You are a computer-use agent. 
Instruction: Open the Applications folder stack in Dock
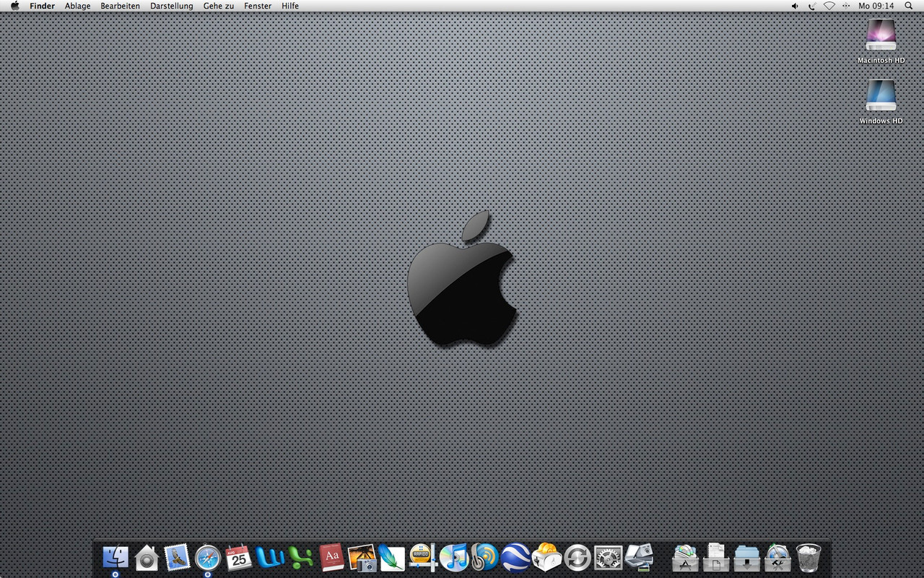(685, 557)
